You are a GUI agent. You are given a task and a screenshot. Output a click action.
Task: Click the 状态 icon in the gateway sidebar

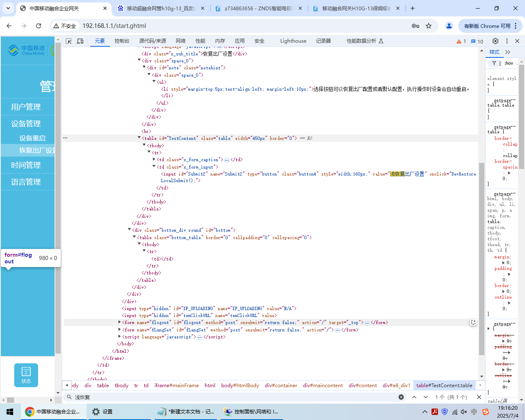26,375
